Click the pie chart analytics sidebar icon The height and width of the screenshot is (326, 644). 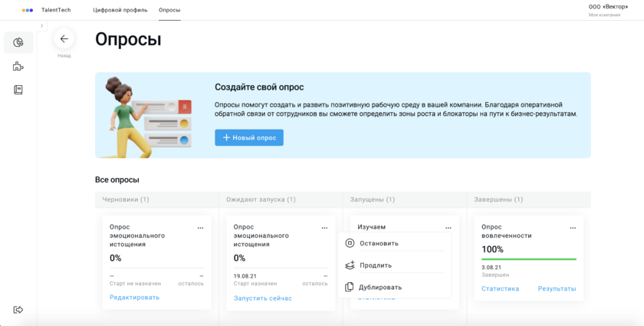click(x=18, y=43)
